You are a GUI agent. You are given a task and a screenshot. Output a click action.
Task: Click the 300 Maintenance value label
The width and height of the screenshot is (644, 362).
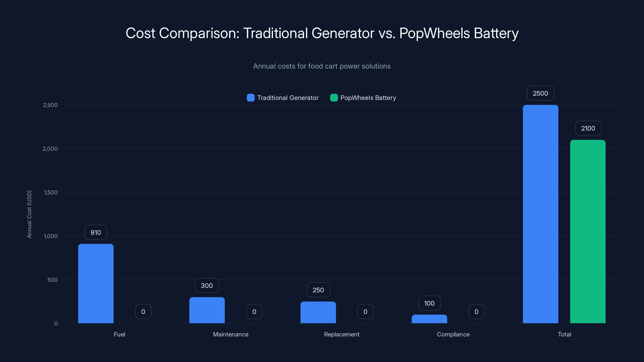[207, 285]
